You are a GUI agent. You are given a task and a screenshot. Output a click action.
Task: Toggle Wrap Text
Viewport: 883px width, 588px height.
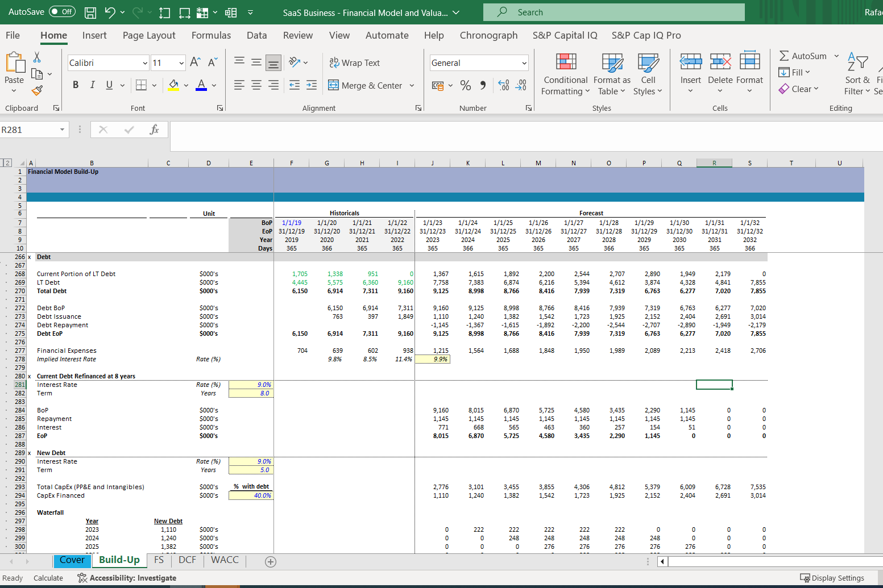(x=355, y=63)
